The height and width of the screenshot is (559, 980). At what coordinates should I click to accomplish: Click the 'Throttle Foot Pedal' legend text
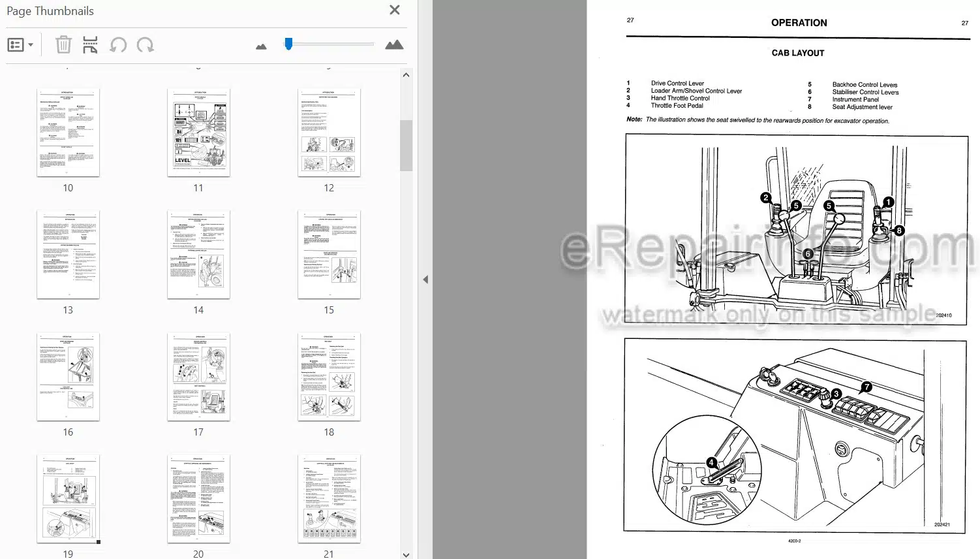click(677, 105)
